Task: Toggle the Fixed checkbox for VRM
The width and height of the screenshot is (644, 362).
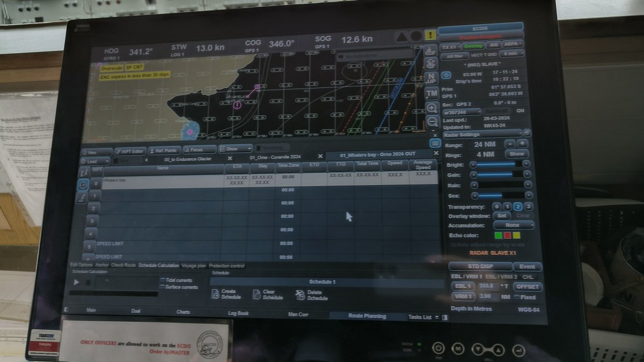Action: [516, 297]
